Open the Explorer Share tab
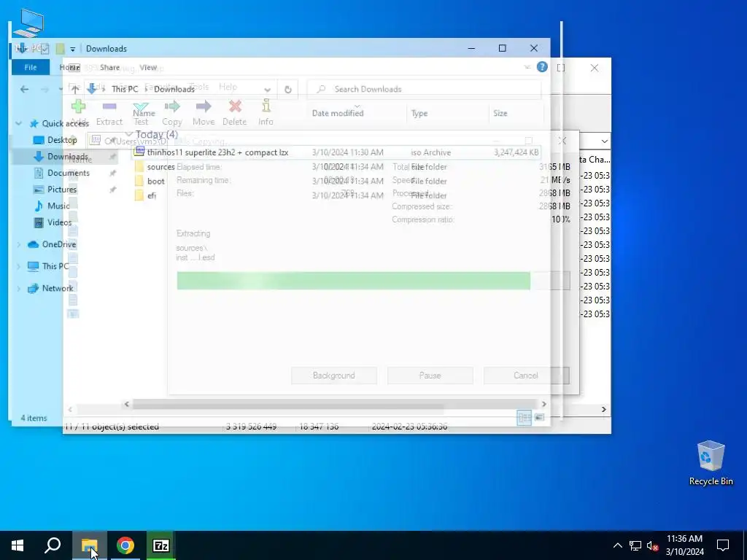 pos(109,67)
